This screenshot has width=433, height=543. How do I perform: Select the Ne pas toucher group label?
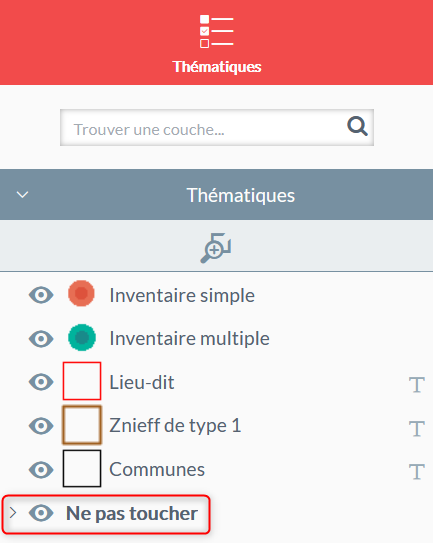pos(132,514)
